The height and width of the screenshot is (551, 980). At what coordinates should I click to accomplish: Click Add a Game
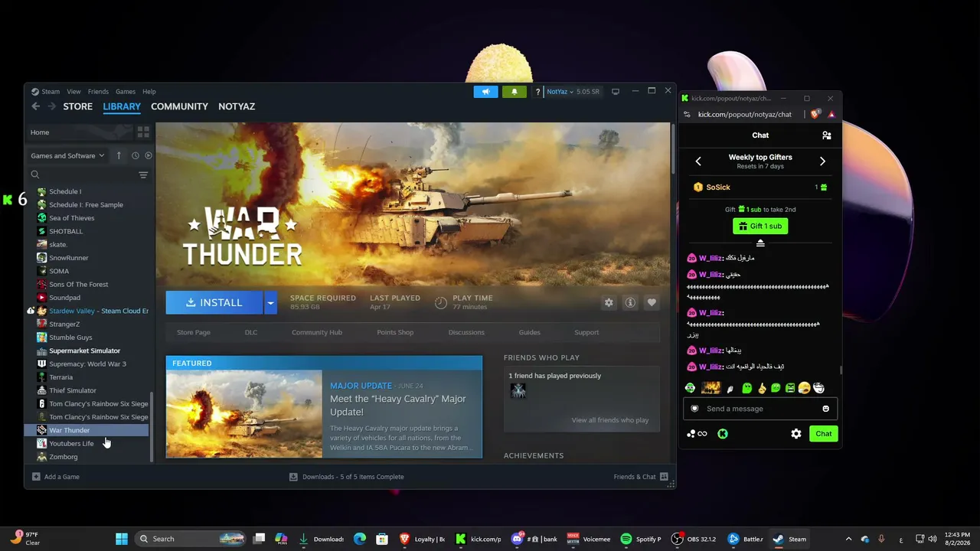[56, 477]
